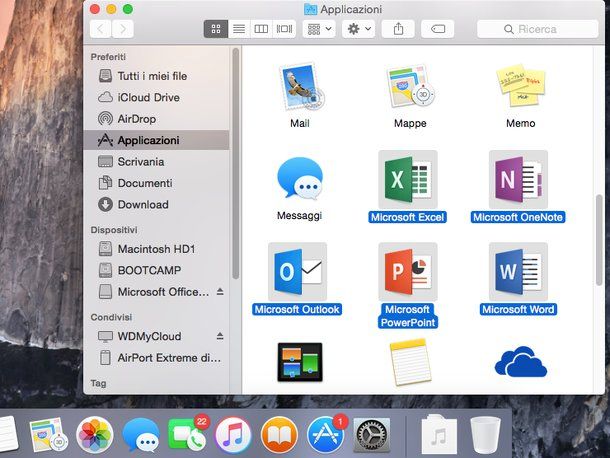Eject the Microsoft Office volume
The image size is (610, 458).
[x=220, y=291]
